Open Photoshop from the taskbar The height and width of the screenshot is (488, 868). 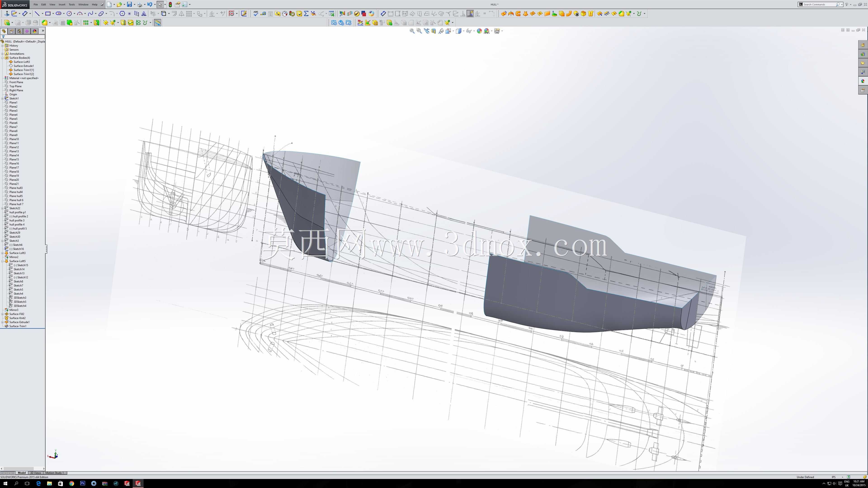(x=83, y=483)
